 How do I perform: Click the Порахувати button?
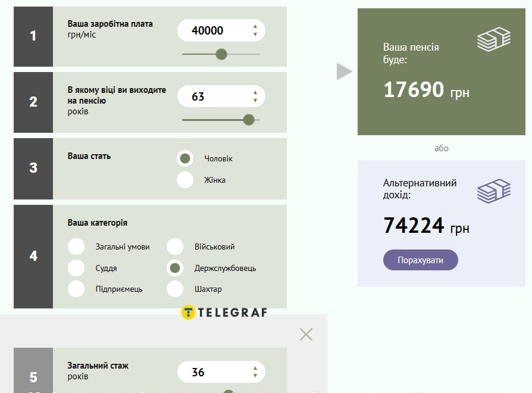point(420,260)
